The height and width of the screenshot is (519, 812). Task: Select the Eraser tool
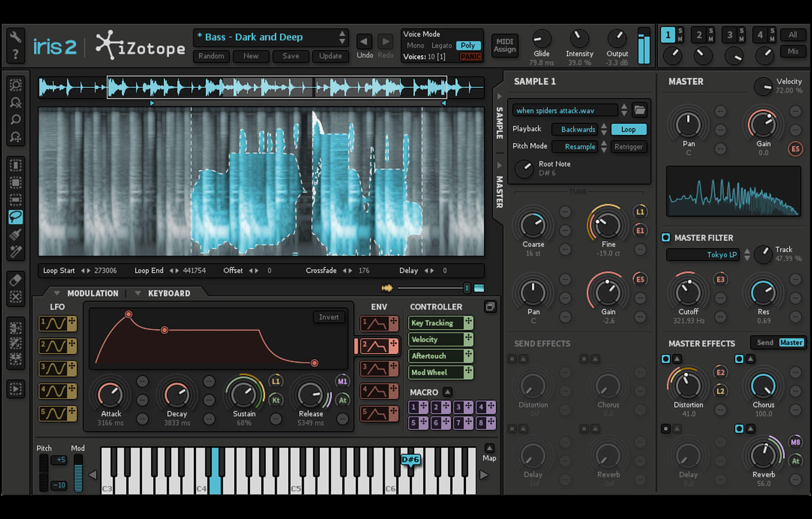click(16, 280)
